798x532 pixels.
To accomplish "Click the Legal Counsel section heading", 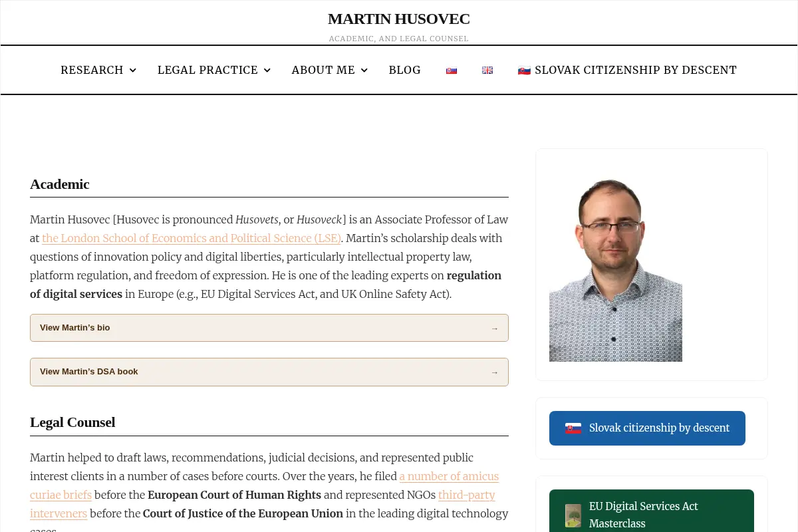I will 72,422.
